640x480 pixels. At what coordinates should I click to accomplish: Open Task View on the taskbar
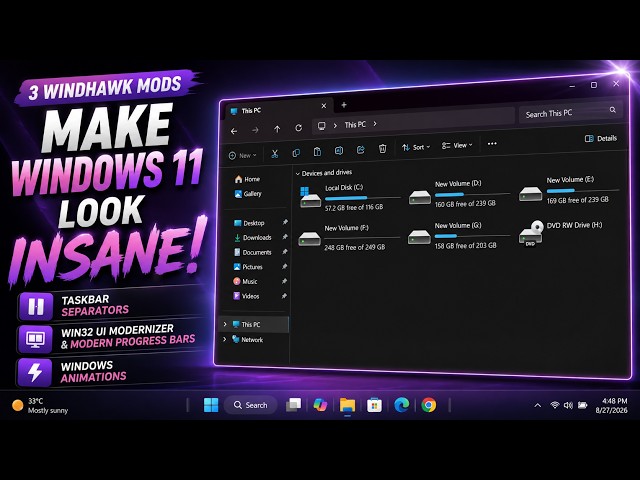[293, 405]
